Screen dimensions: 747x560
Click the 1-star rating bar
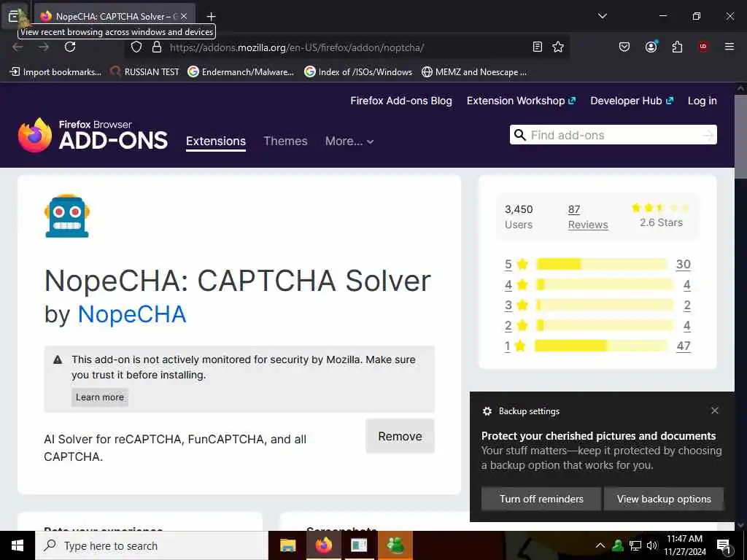coord(601,346)
